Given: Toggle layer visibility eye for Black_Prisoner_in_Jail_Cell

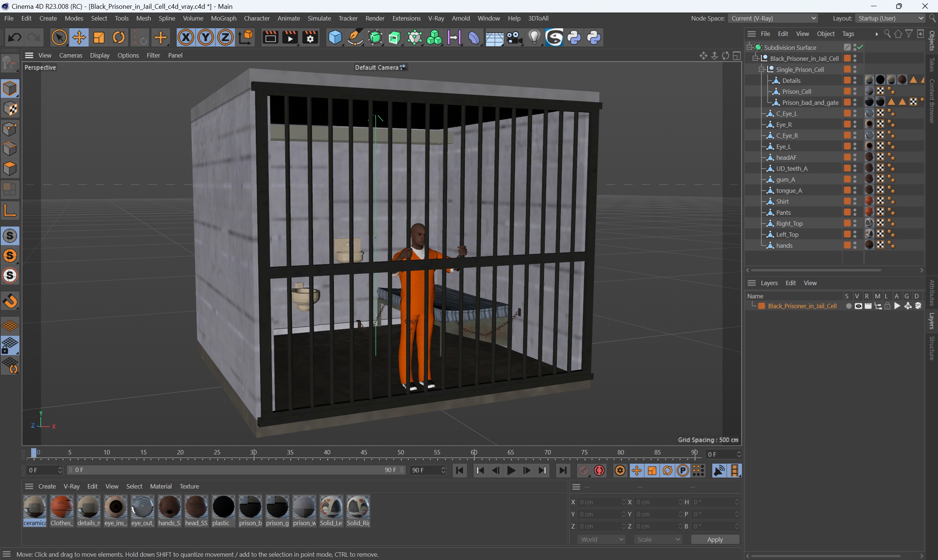Looking at the screenshot, I should [x=858, y=306].
